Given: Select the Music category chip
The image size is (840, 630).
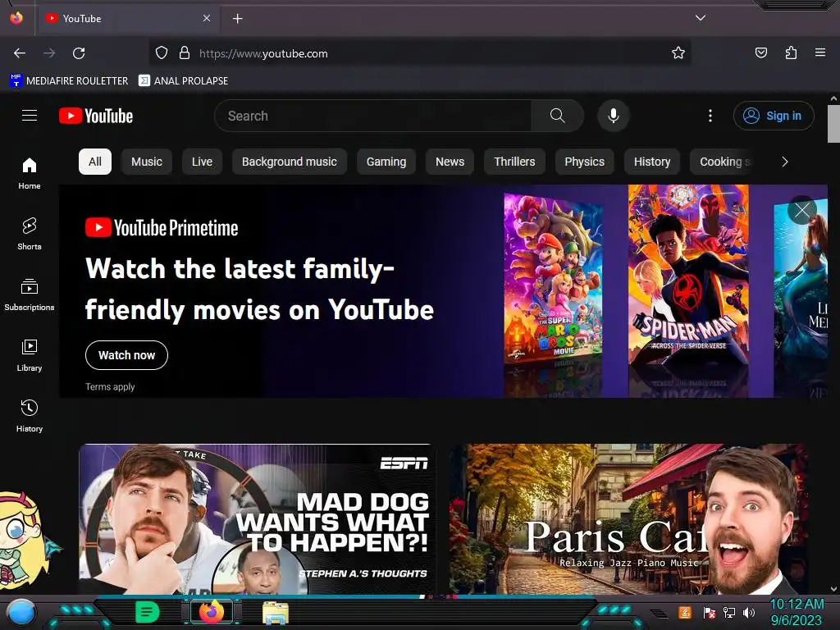Looking at the screenshot, I should (x=147, y=162).
